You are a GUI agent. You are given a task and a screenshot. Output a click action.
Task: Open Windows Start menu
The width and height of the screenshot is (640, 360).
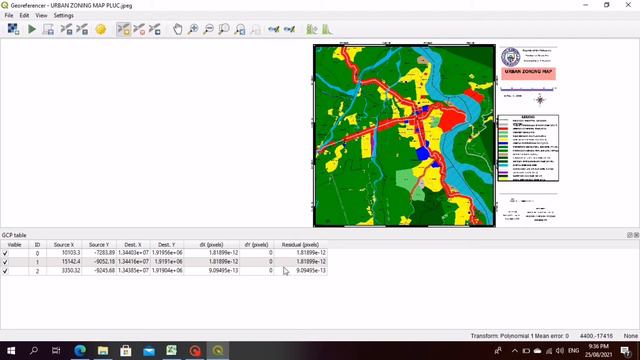click(11, 351)
